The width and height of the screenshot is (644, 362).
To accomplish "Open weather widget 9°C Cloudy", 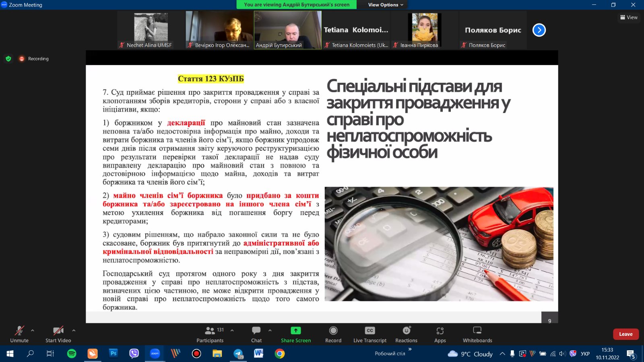I will click(470, 354).
